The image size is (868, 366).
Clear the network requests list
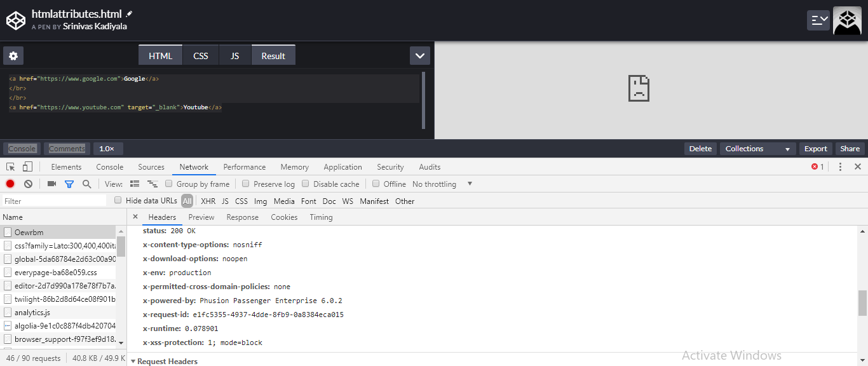(x=27, y=184)
